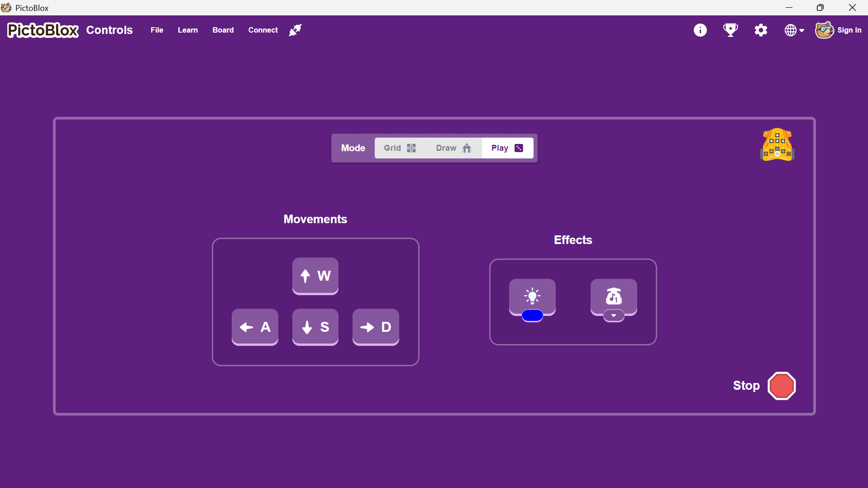Click the PictoBlox logo
Screen dimensions: 868x488
(x=43, y=30)
